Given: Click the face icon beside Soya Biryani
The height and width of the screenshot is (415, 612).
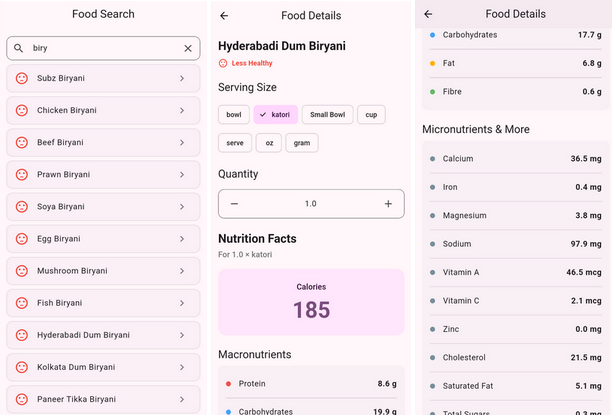Looking at the screenshot, I should (22, 206).
